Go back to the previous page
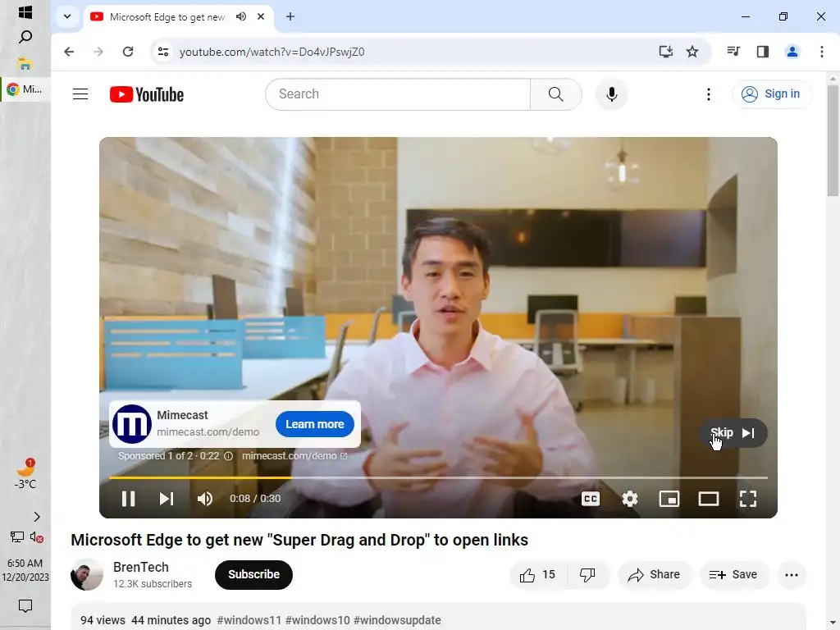This screenshot has width=840, height=630. coord(69,52)
